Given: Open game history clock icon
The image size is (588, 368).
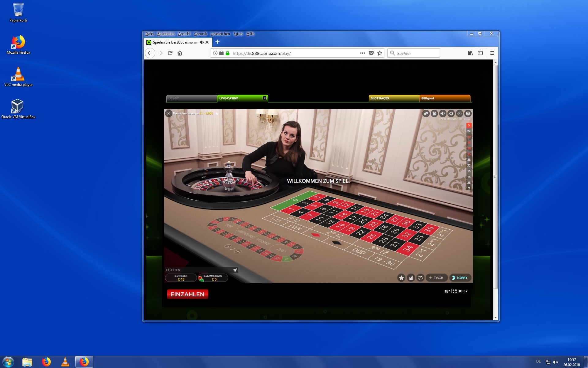Looking at the screenshot, I should coord(459,113).
